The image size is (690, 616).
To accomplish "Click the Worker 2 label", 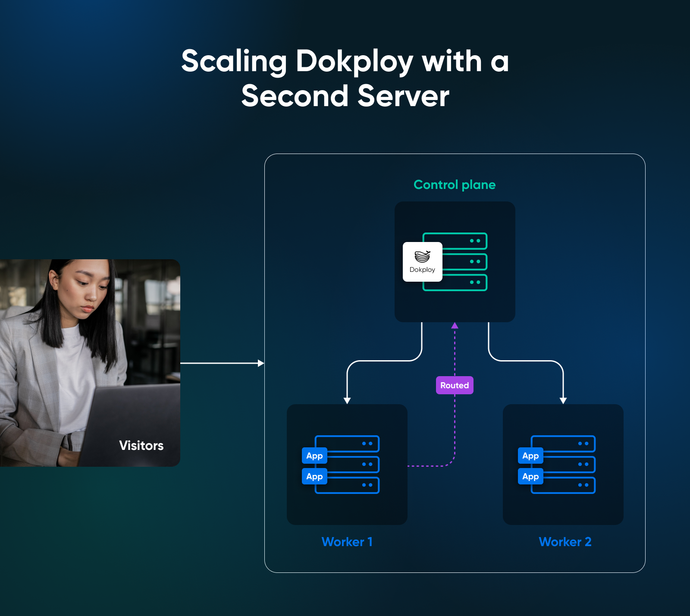I will coord(565,542).
